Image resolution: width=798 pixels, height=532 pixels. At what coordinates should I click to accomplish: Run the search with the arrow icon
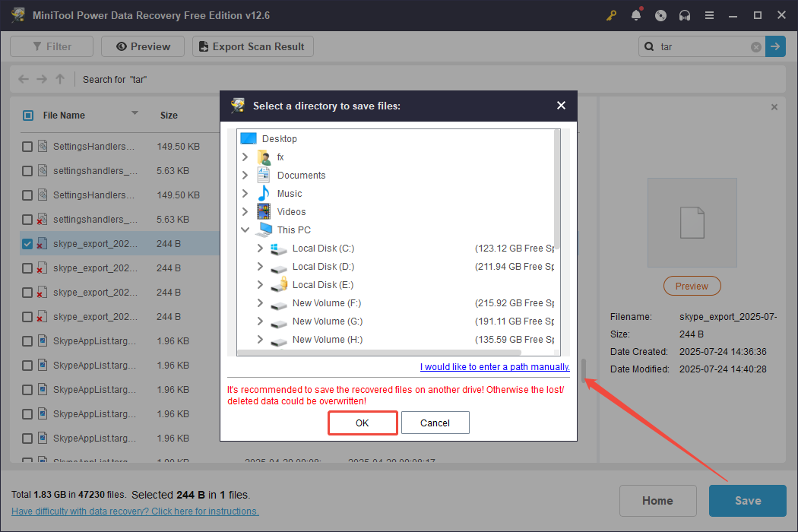[x=775, y=46]
